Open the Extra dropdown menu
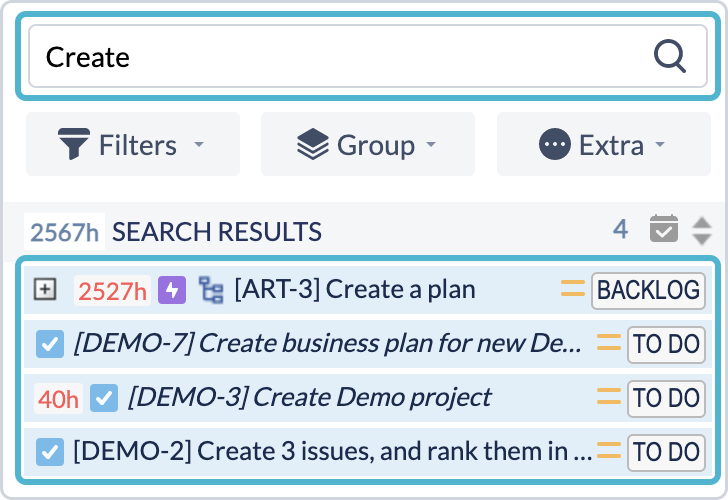Image resolution: width=728 pixels, height=500 pixels. point(603,145)
